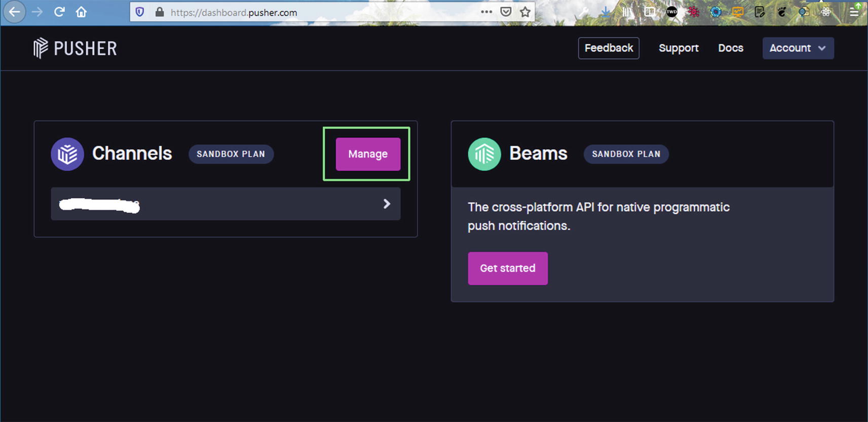Go to browser home page
Viewport: 868px width, 422px height.
(x=81, y=12)
